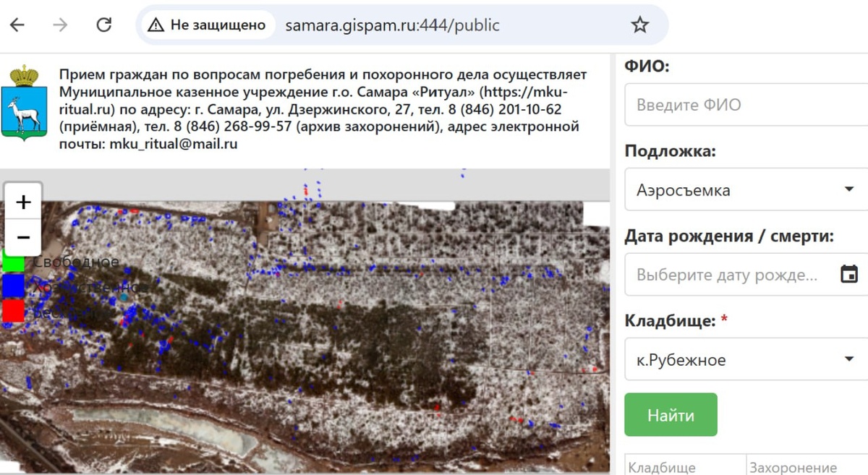Reload the page with the refresh icon
This screenshot has height=475, width=868.
(104, 25)
